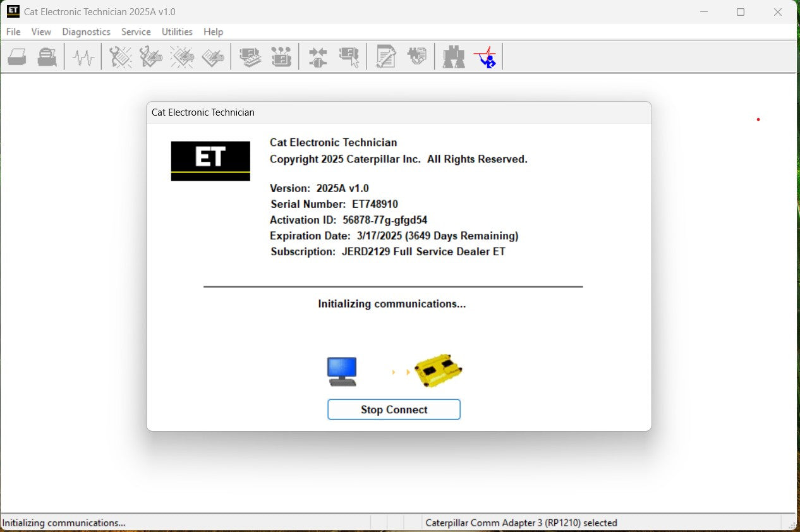Screen dimensions: 800x532
Task: Open the Utilities menu
Action: click(x=177, y=32)
